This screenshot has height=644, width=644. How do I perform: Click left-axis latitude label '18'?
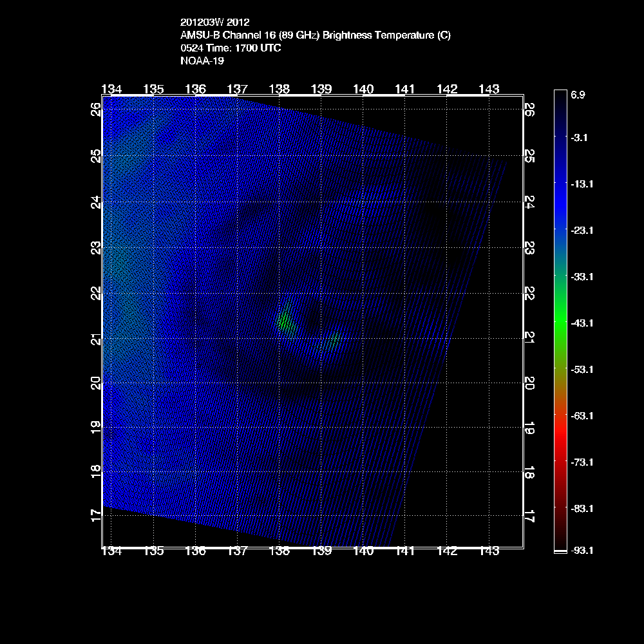96,472
